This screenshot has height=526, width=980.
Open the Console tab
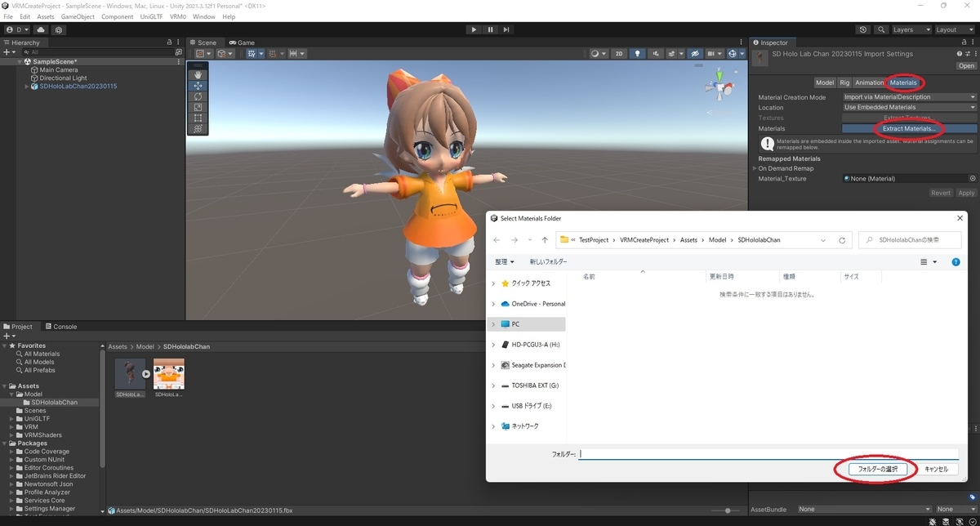pyautogui.click(x=60, y=327)
